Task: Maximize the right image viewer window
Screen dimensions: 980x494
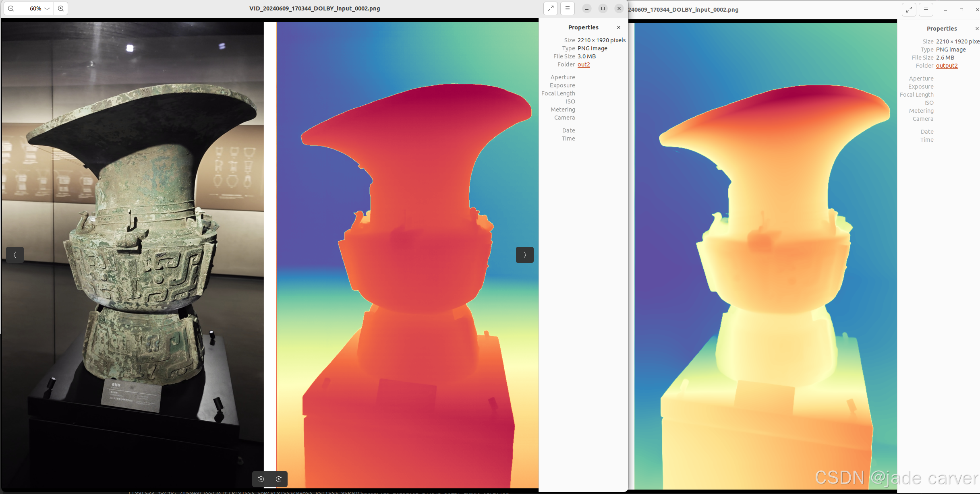Action: point(961,10)
